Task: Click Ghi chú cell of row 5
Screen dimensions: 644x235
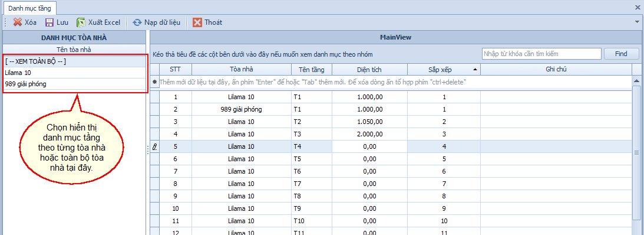Action: [x=556, y=146]
